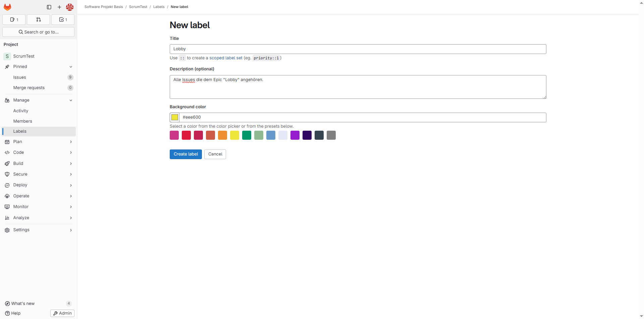Open Members in the sidebar
Image resolution: width=644 pixels, height=319 pixels.
point(23,121)
